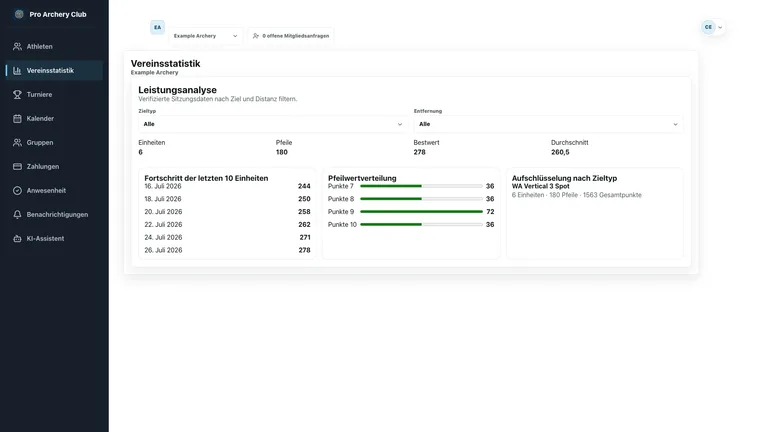This screenshot has height=432, width=768.
Task: Click the Pfeile value 180
Action: (282, 152)
